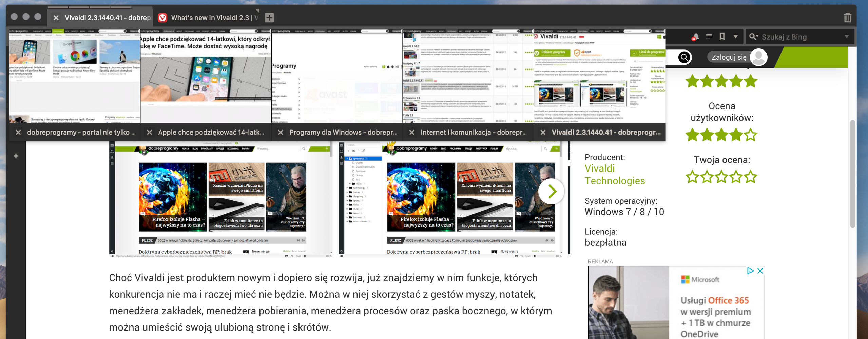Click the user avatar icon next to Zaloguj się
Viewport: 868px width, 339px height.
pyautogui.click(x=759, y=57)
